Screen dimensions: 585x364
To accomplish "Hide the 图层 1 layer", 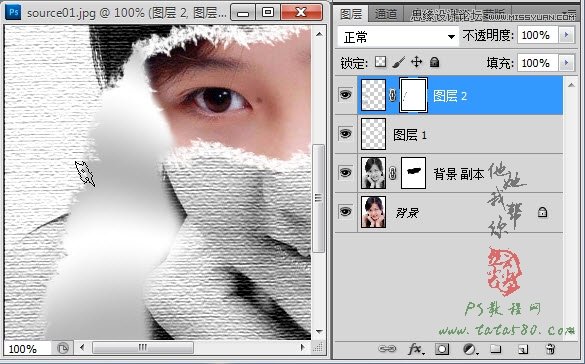I will point(345,134).
